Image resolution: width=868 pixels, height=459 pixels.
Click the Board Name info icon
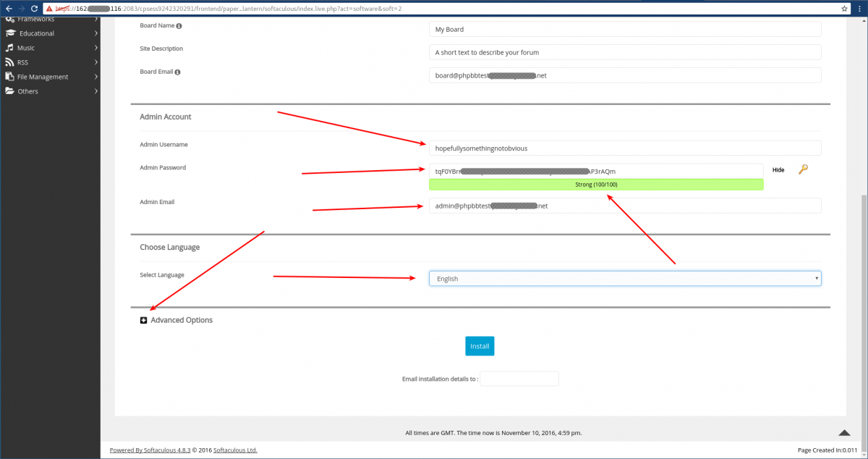pyautogui.click(x=179, y=26)
